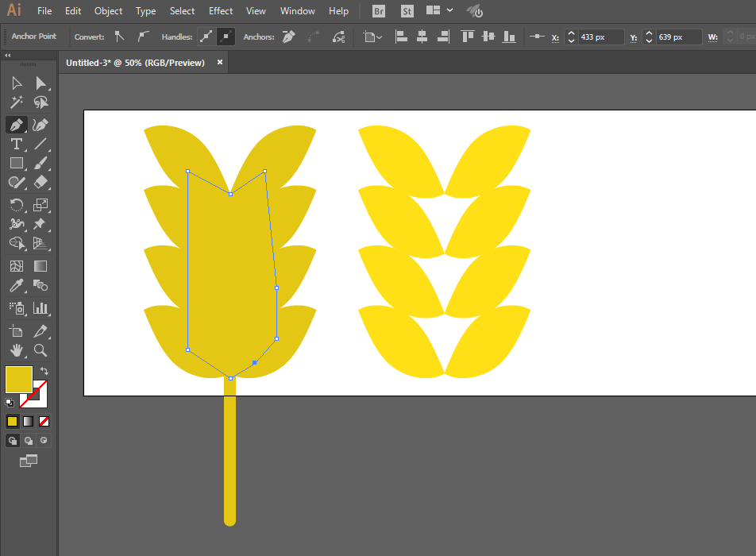This screenshot has width=756, height=556.
Task: Toggle show handles for multiple anchors
Action: 206,37
